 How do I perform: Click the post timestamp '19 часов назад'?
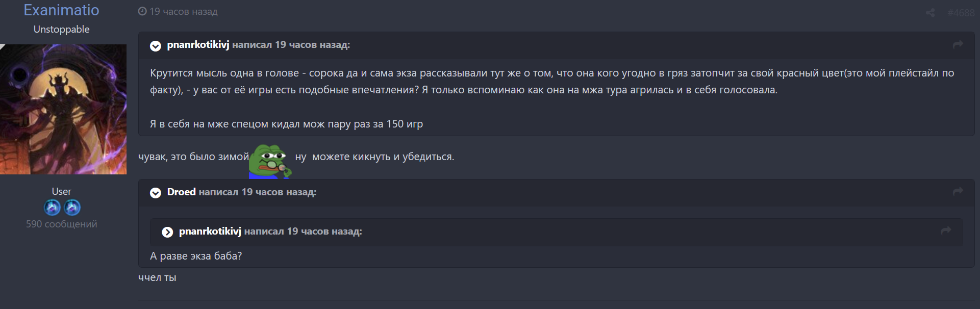click(183, 11)
